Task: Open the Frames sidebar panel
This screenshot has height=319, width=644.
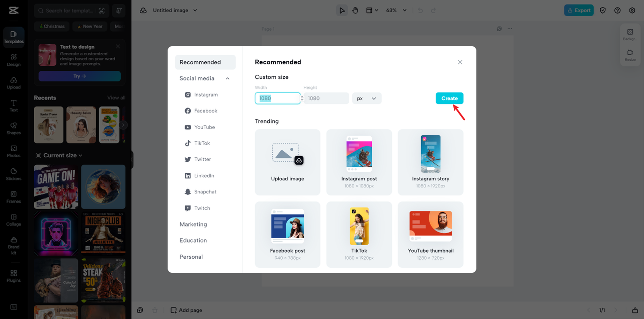Action: [14, 197]
